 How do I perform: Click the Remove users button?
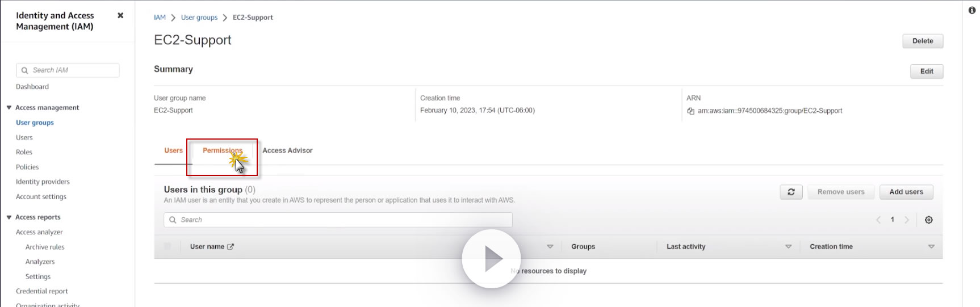coord(841,192)
